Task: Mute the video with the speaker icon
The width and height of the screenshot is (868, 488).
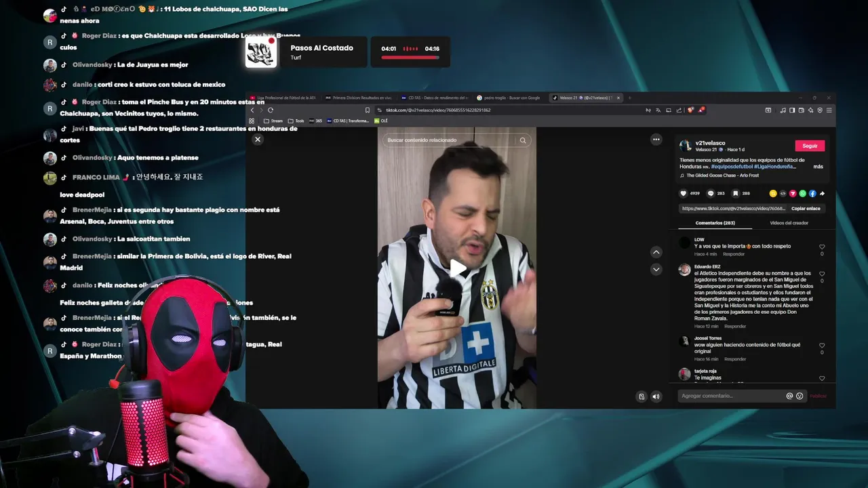Action: point(656,396)
